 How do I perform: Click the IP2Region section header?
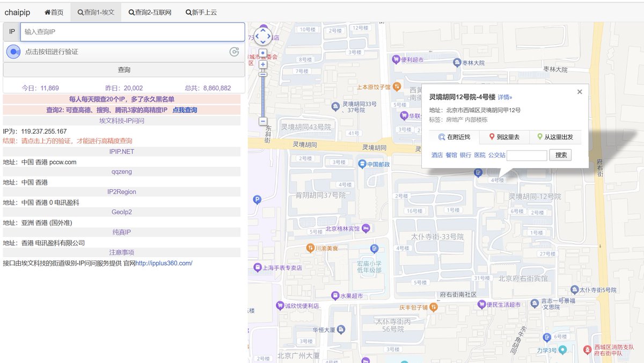(x=122, y=192)
